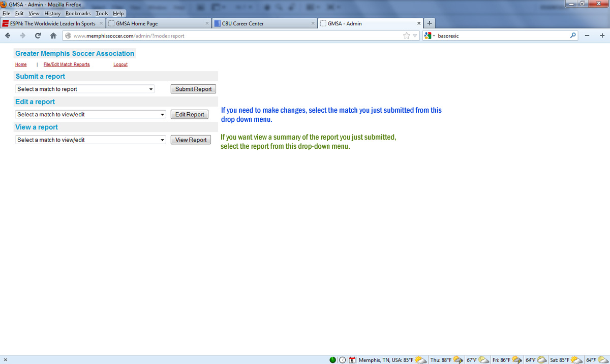Click the browser Back arrow button
This screenshot has height=364, width=610.
pos(8,36)
